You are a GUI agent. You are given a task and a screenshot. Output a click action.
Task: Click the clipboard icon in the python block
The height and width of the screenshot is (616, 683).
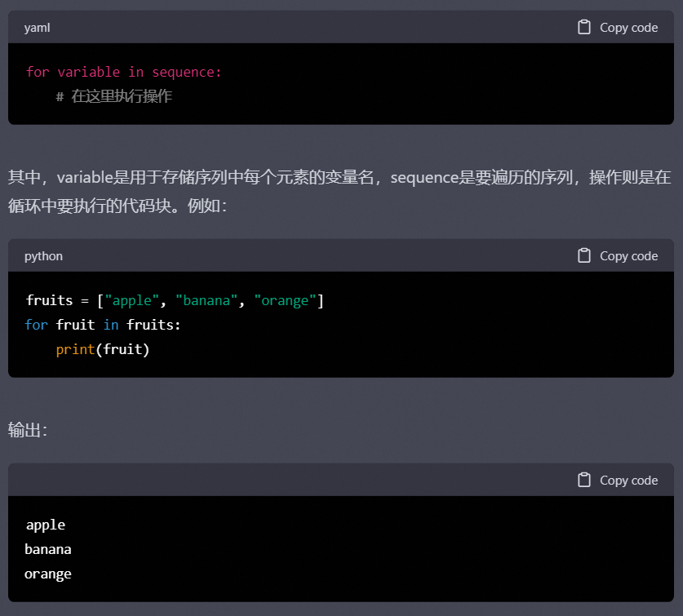(x=583, y=255)
